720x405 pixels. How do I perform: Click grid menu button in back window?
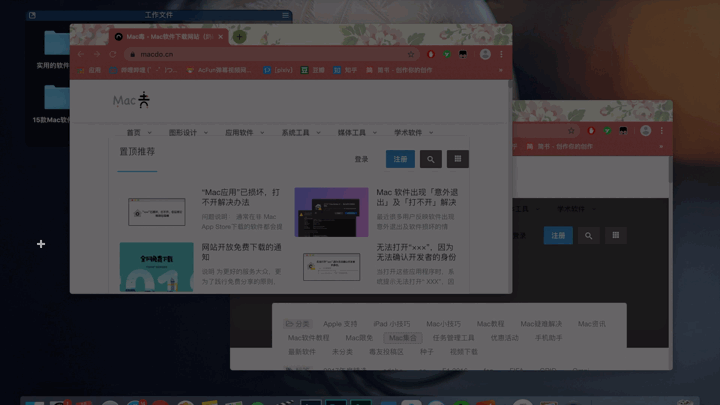616,236
